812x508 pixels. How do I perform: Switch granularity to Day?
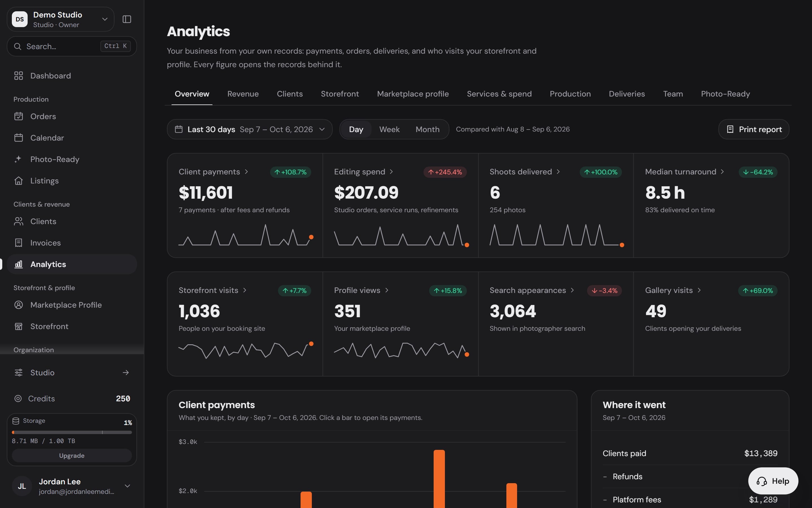pyautogui.click(x=356, y=129)
